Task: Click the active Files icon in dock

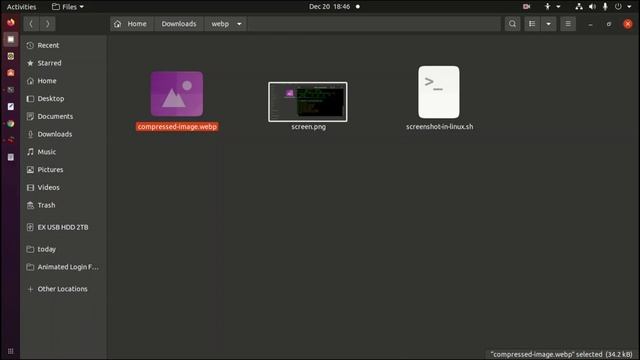Action: pos(11,39)
